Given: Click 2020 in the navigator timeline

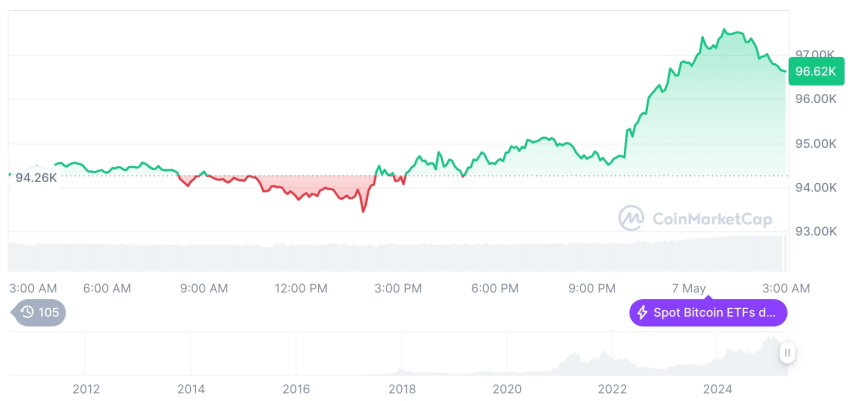Looking at the screenshot, I should pos(507,389).
